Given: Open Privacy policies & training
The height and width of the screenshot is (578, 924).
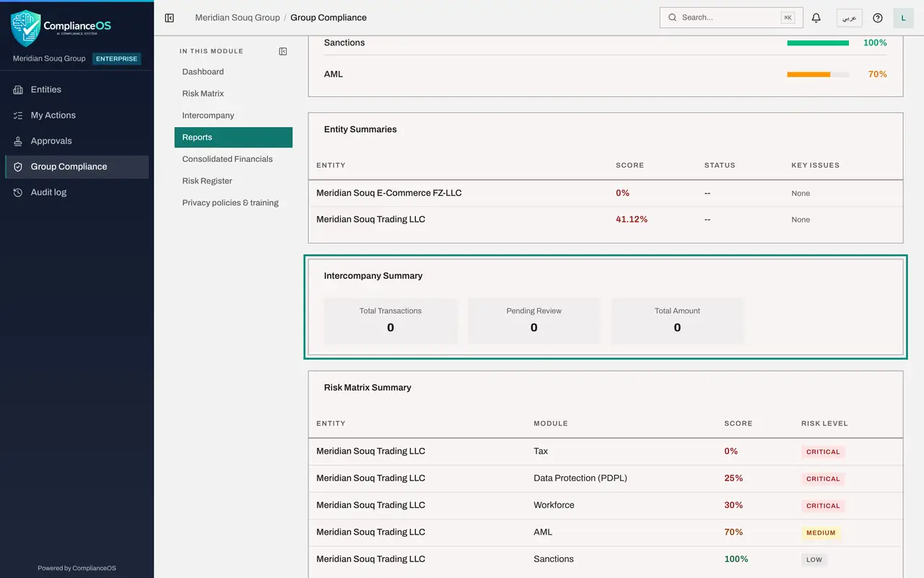Looking at the screenshot, I should (233, 203).
